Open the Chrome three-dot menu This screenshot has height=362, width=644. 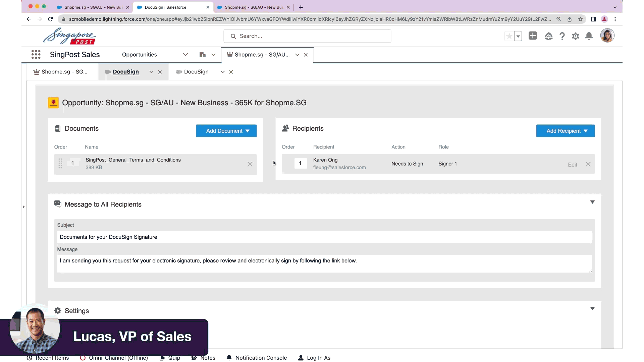click(x=615, y=19)
